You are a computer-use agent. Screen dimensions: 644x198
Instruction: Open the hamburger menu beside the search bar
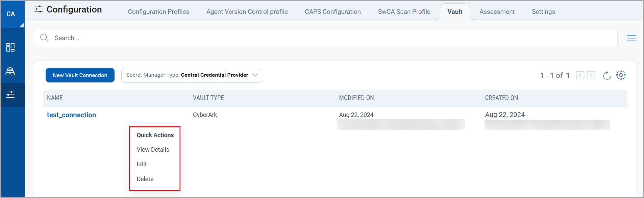point(632,38)
